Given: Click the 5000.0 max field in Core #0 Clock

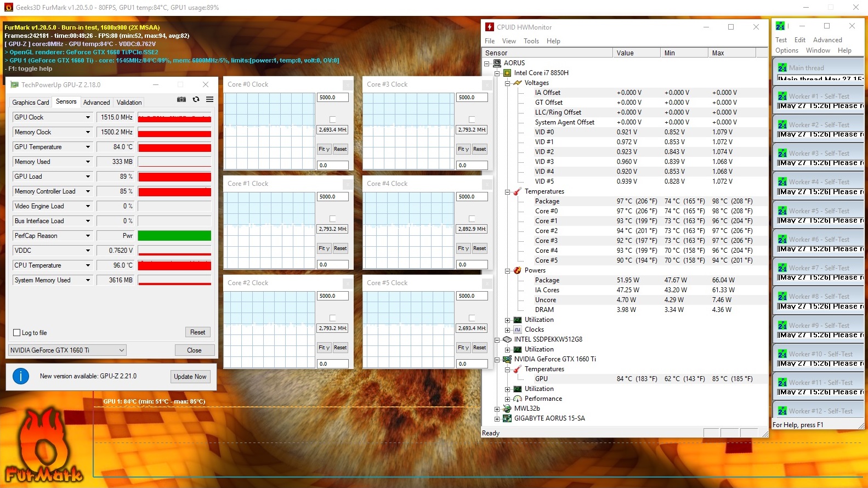Looking at the screenshot, I should coord(333,98).
